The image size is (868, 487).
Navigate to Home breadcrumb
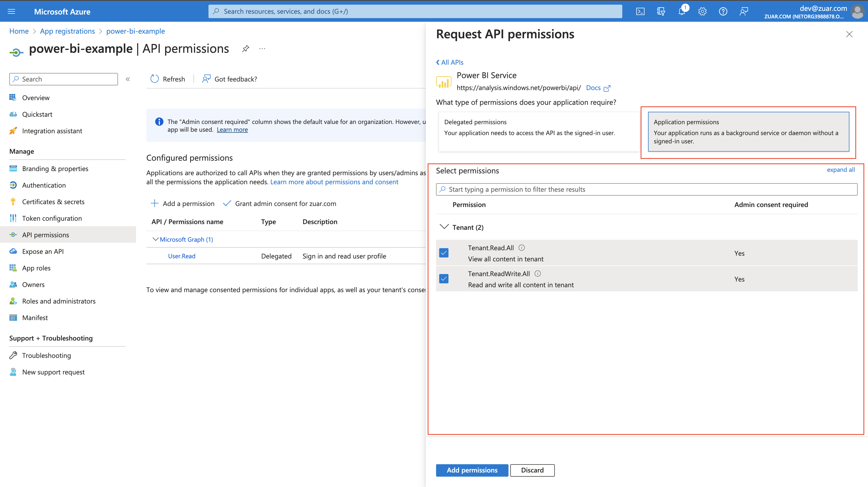pyautogui.click(x=19, y=31)
